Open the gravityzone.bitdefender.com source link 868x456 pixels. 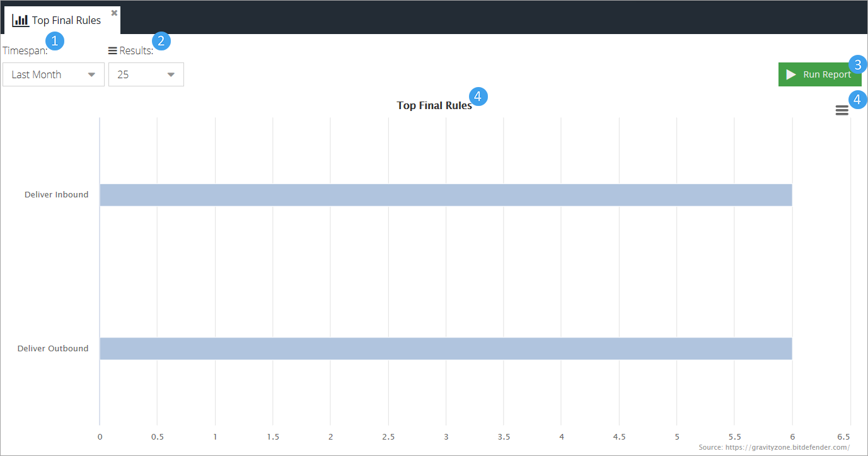pos(774,447)
